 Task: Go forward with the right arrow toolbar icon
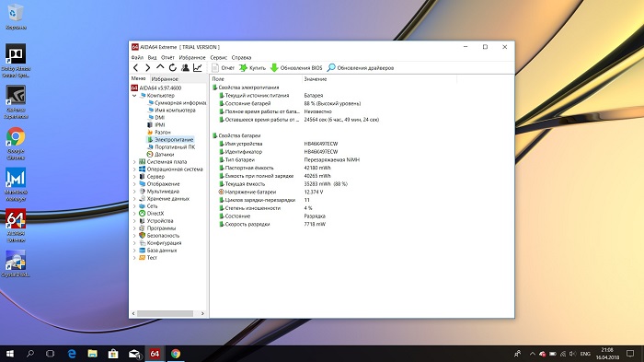(148, 68)
